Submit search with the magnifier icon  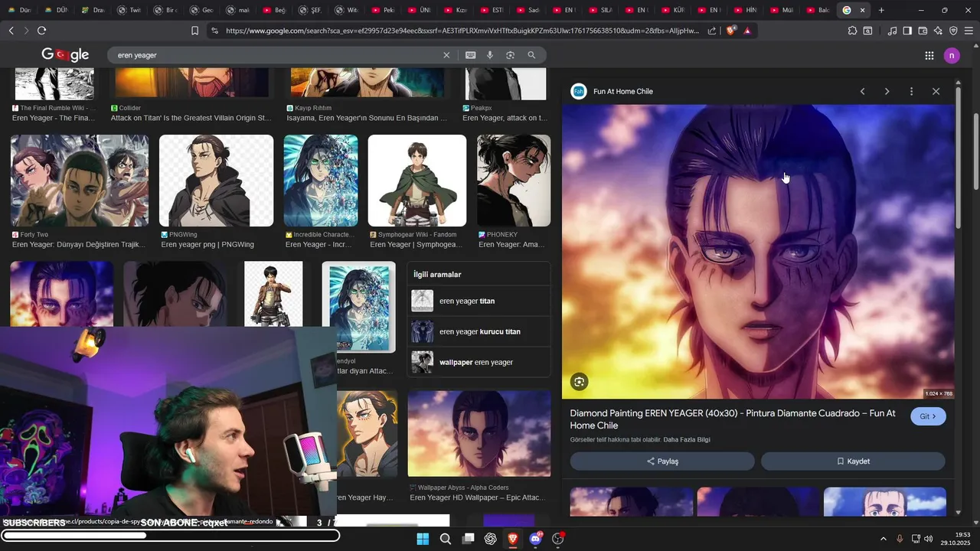point(531,55)
